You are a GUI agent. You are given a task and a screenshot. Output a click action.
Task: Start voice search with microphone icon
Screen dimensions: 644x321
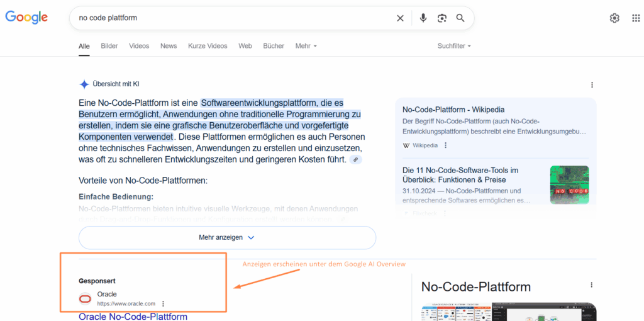(423, 18)
